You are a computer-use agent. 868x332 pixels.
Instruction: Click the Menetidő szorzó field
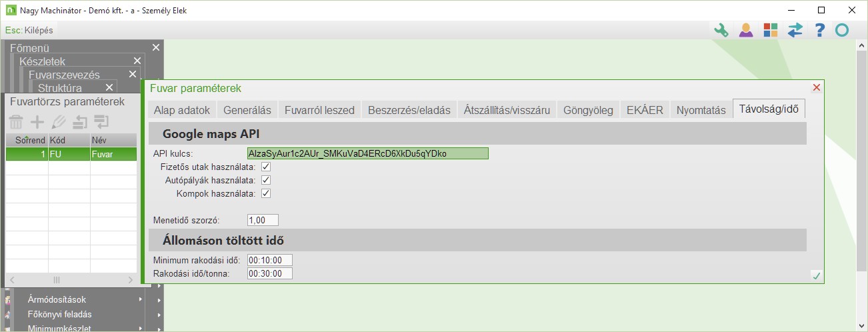coord(262,220)
